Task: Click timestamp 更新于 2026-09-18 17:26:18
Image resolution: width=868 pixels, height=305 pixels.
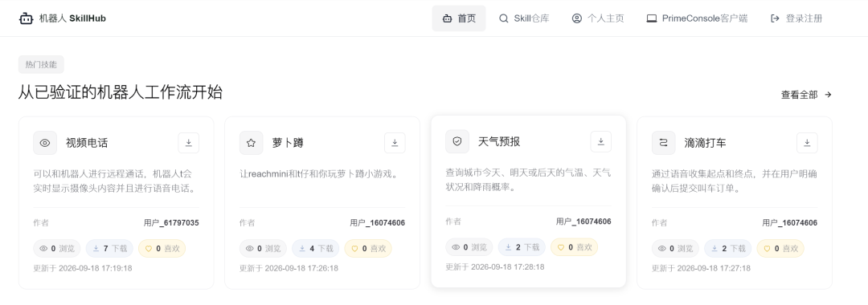Action: tap(289, 268)
